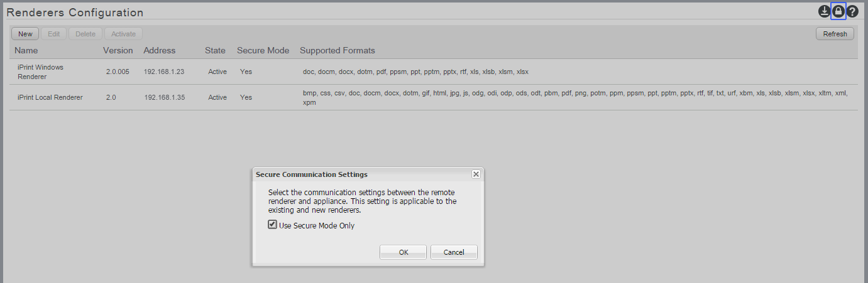The width and height of the screenshot is (868, 283).
Task: Click the download icon in top-right corner
Action: pyautogui.click(x=824, y=11)
